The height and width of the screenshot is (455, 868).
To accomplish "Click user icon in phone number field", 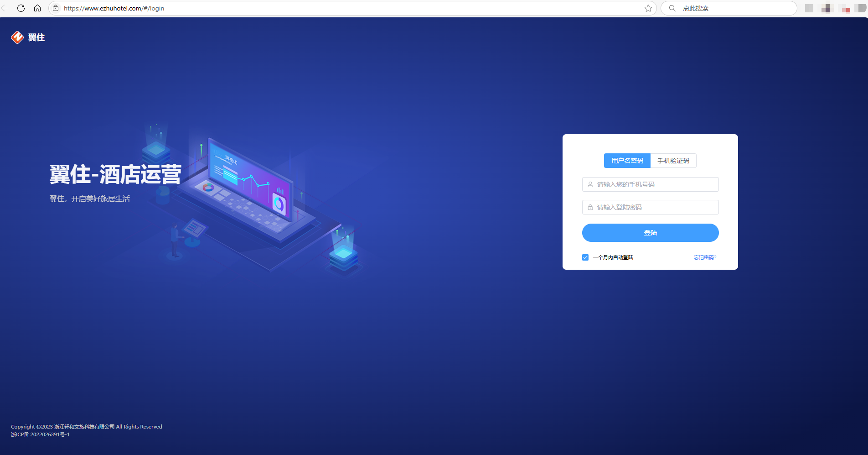I will click(590, 184).
